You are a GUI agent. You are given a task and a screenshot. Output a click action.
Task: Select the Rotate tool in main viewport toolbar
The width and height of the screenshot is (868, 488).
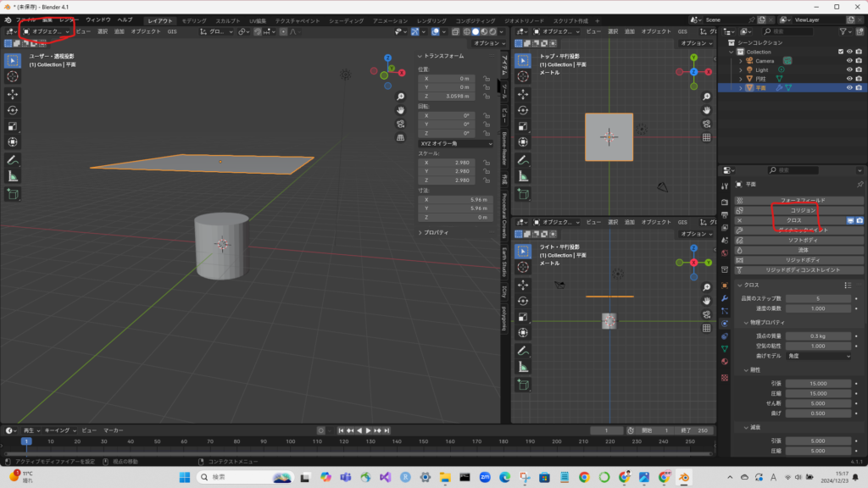coord(13,110)
